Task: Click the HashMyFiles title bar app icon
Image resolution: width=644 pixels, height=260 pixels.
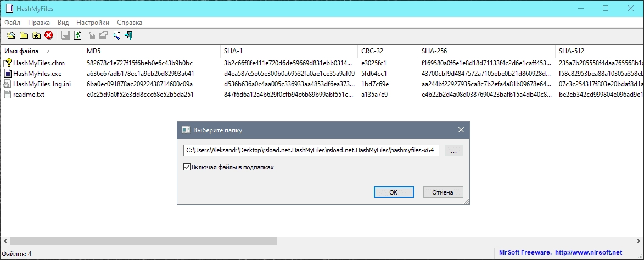Action: point(9,8)
